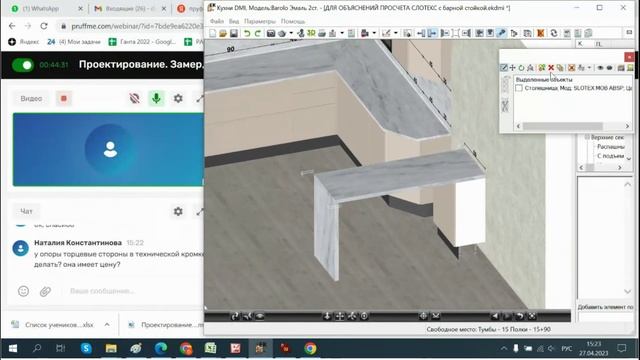Viewport: 640px width, 360px height.
Task: Open the dropdown arrow next to the red printer icon
Action: coord(374,33)
